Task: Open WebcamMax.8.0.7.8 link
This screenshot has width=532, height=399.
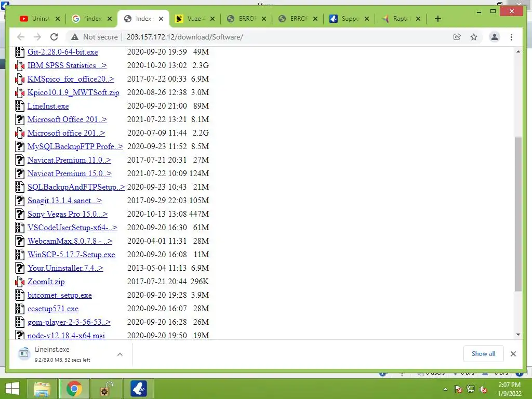Action: click(70, 241)
